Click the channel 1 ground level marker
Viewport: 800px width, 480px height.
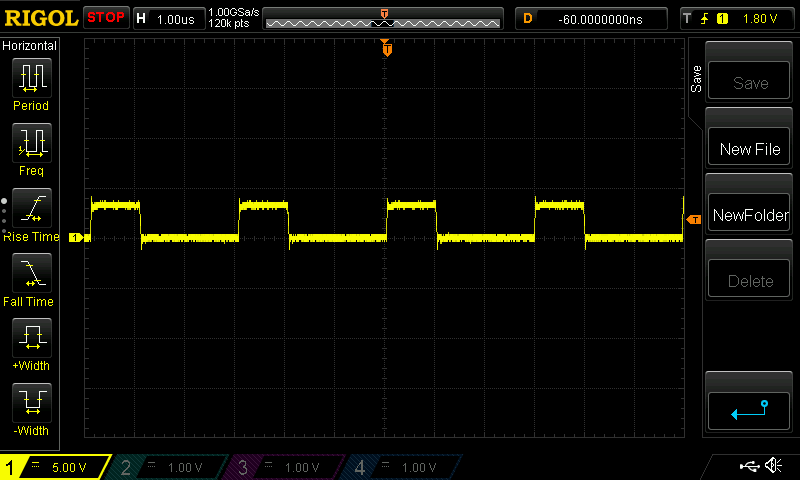(x=76, y=237)
